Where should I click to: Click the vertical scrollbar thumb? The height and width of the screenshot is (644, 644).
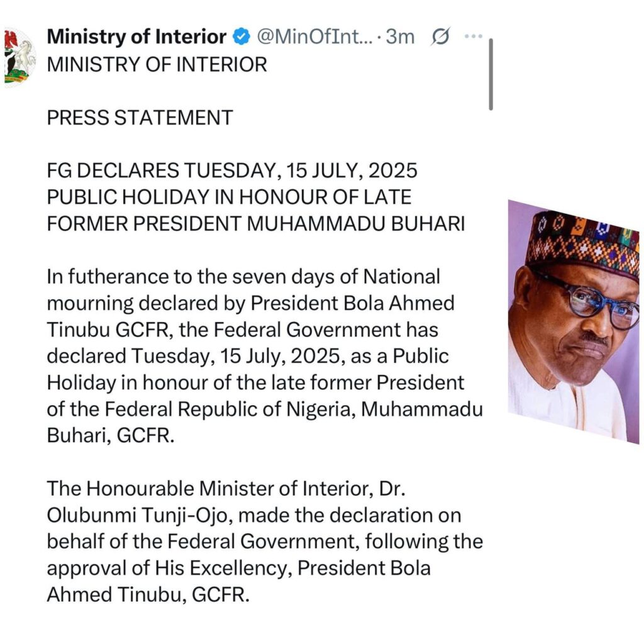pos(491,74)
